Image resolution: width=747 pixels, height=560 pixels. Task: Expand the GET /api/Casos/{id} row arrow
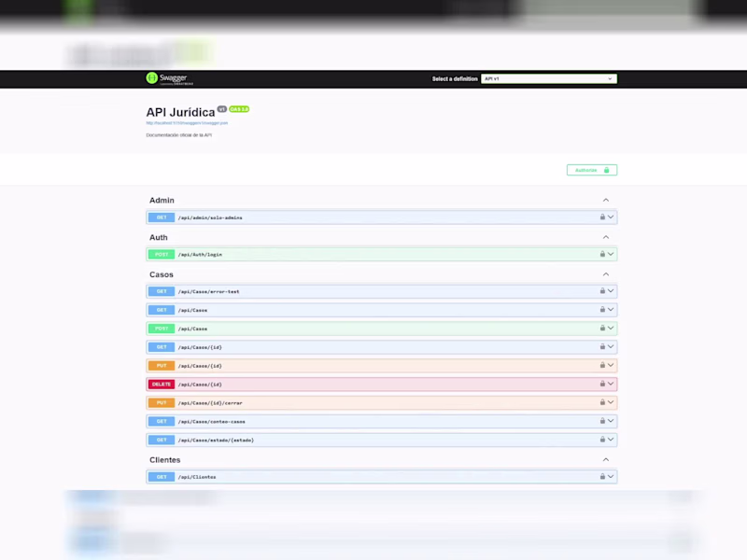611,346
